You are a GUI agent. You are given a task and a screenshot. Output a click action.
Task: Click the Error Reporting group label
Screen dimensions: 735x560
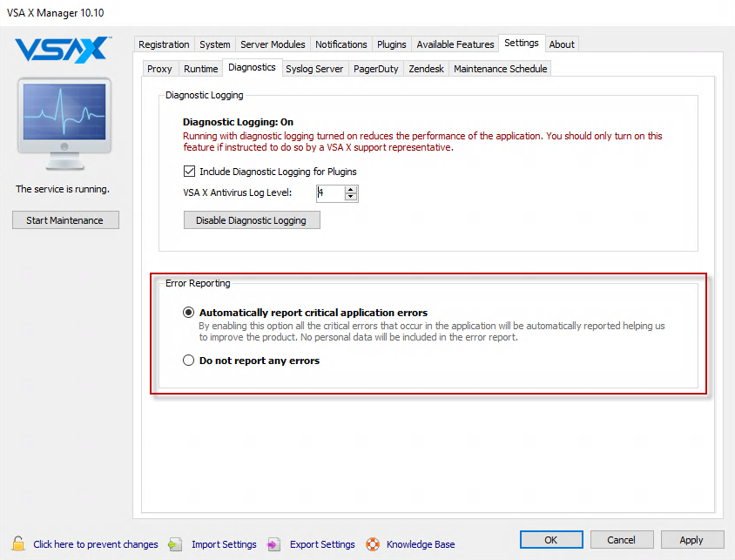pos(198,283)
